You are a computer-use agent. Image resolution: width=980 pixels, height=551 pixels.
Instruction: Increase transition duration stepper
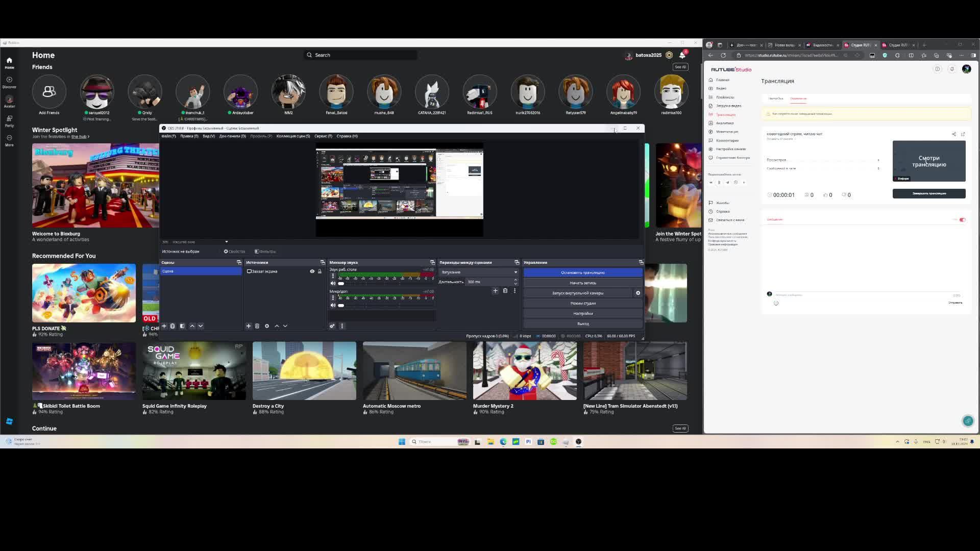coord(516,280)
